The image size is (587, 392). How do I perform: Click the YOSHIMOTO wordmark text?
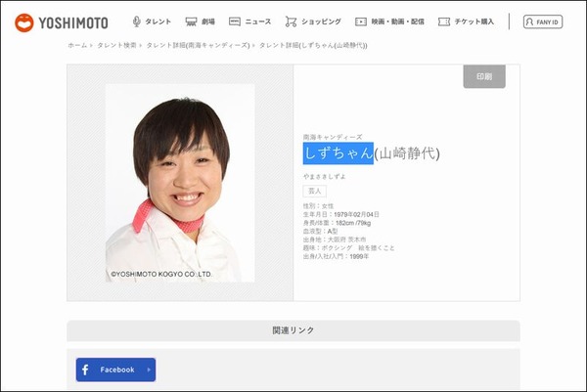pyautogui.click(x=73, y=22)
